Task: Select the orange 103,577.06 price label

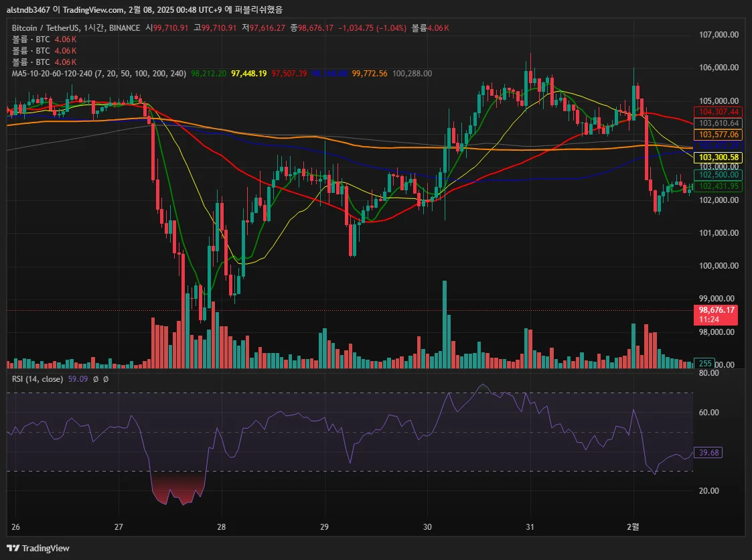Action: 718,135
